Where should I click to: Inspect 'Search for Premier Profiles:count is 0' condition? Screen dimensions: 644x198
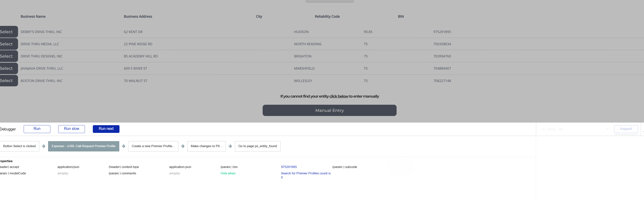pos(305,173)
